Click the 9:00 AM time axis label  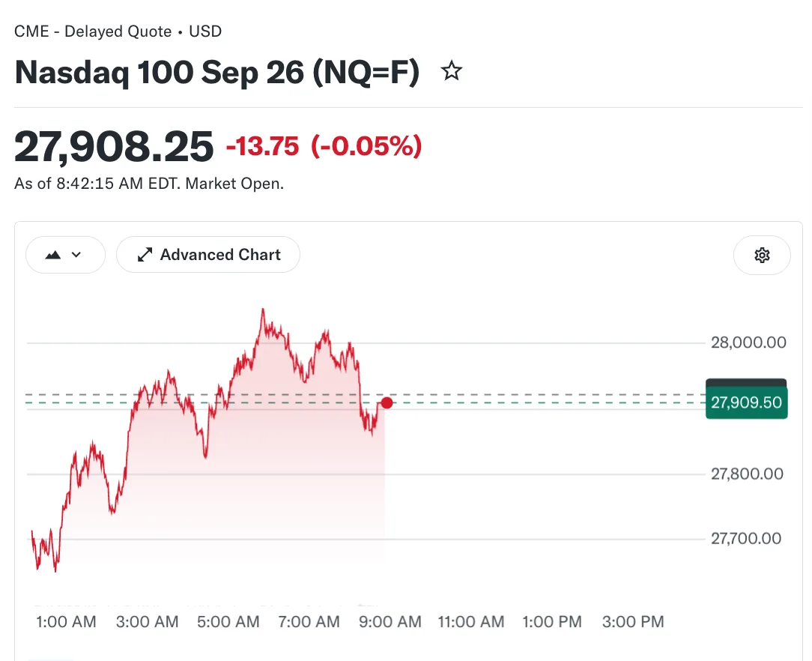390,621
